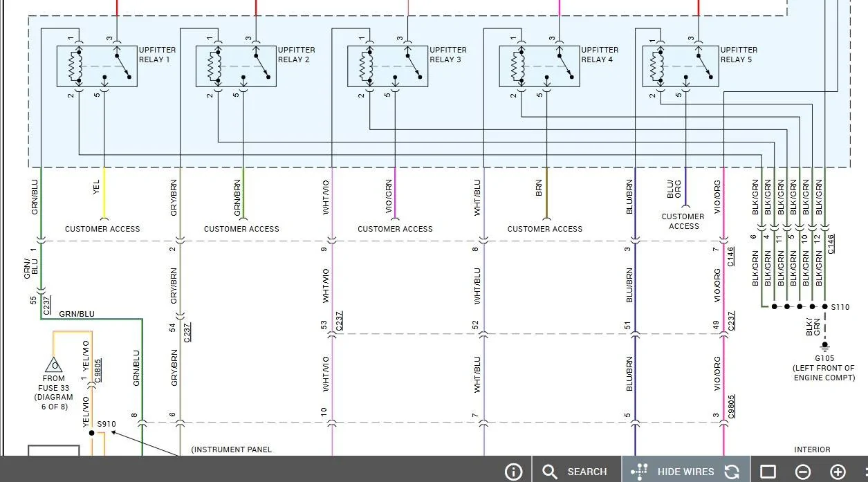Image resolution: width=868 pixels, height=482 pixels.
Task: Click the C237 label next to pin 55
Action: coord(47,306)
